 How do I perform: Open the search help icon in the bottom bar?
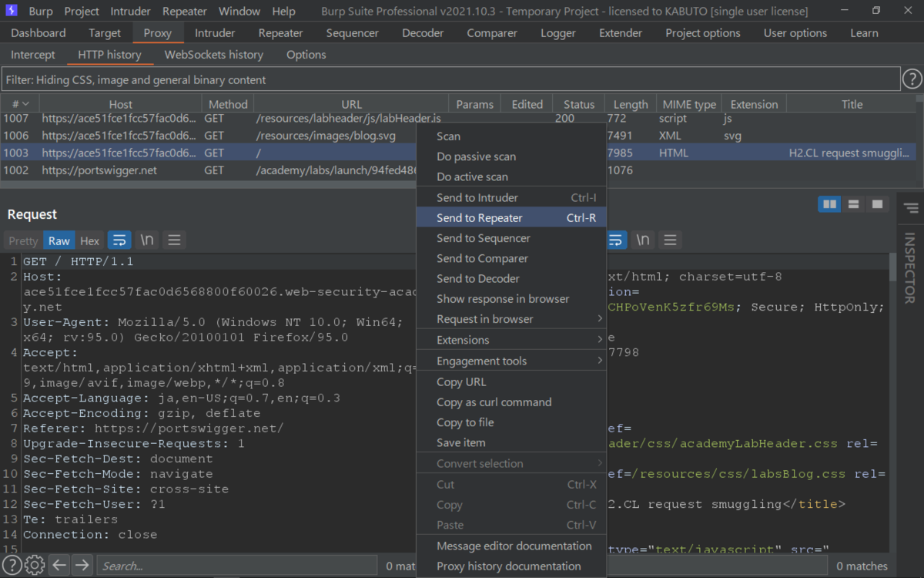tap(12, 565)
